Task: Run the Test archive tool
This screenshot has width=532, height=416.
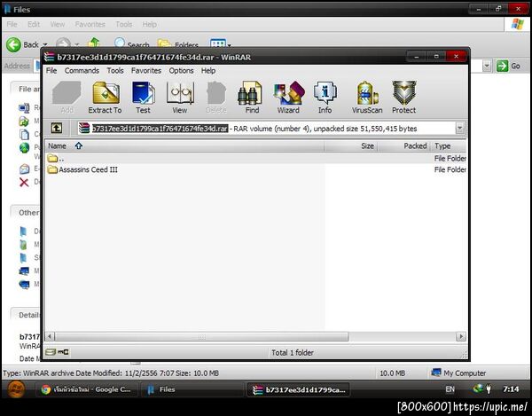Action: [143, 98]
